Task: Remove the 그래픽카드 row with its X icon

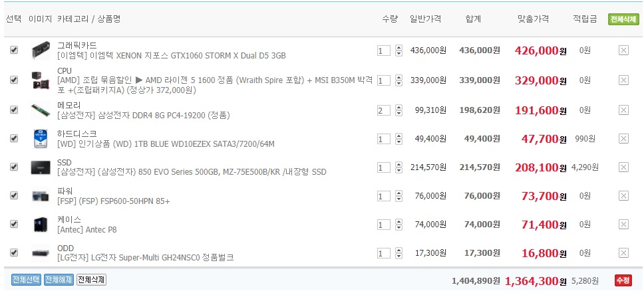Action: tap(623, 50)
